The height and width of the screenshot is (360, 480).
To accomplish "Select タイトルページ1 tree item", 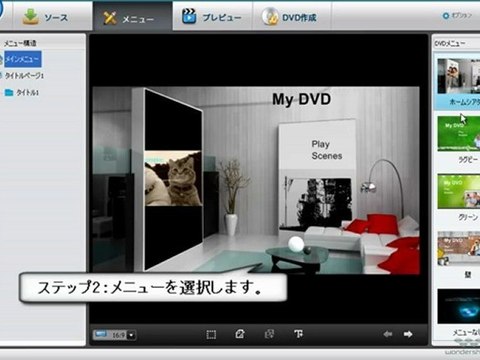I will (x=24, y=76).
